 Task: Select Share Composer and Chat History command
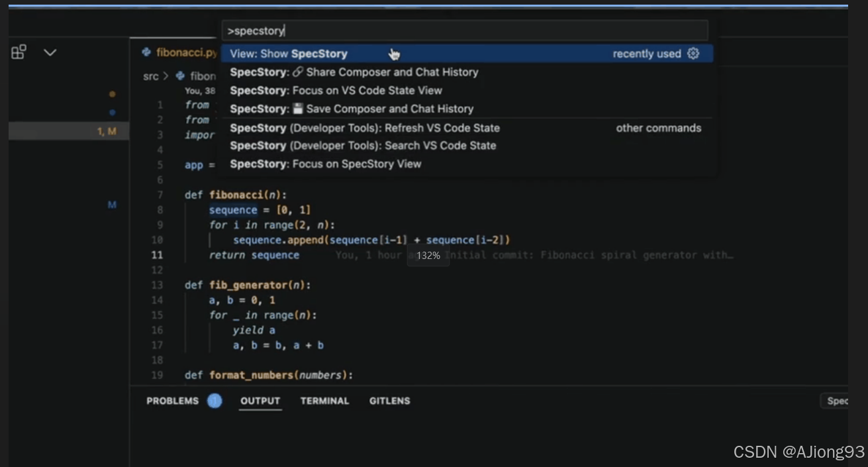(467, 72)
